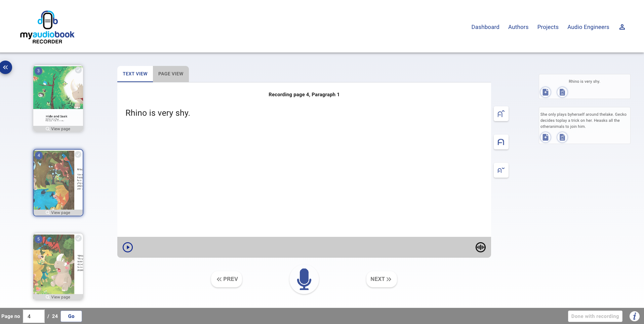Screen dimensions: 644x324
Task: Open the Authors menu item
Action: coord(518,27)
